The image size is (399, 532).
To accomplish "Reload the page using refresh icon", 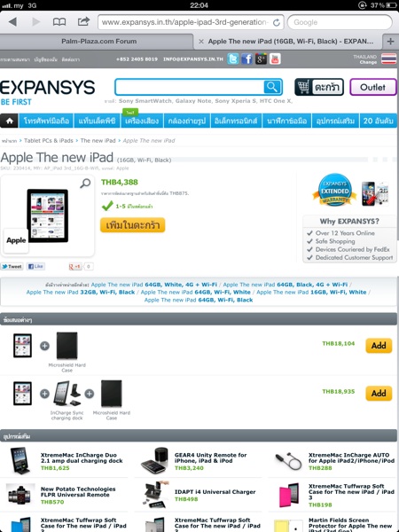I will click(x=277, y=22).
